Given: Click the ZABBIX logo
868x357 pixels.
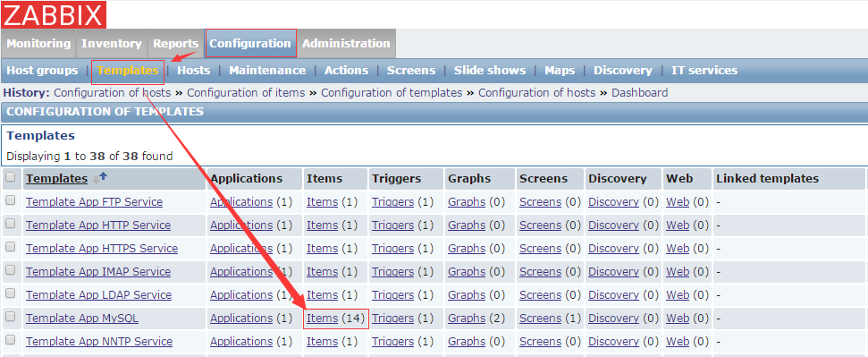Looking at the screenshot, I should click(53, 15).
